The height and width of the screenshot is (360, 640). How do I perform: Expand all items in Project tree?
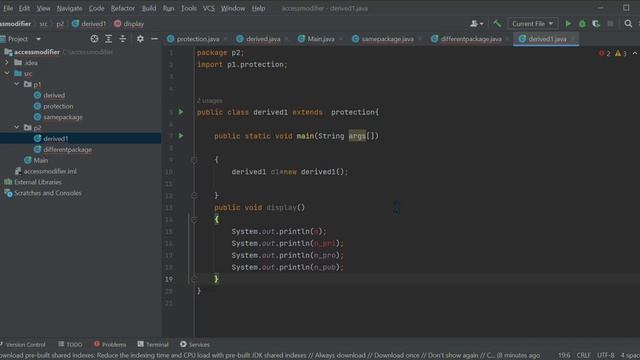(109, 39)
